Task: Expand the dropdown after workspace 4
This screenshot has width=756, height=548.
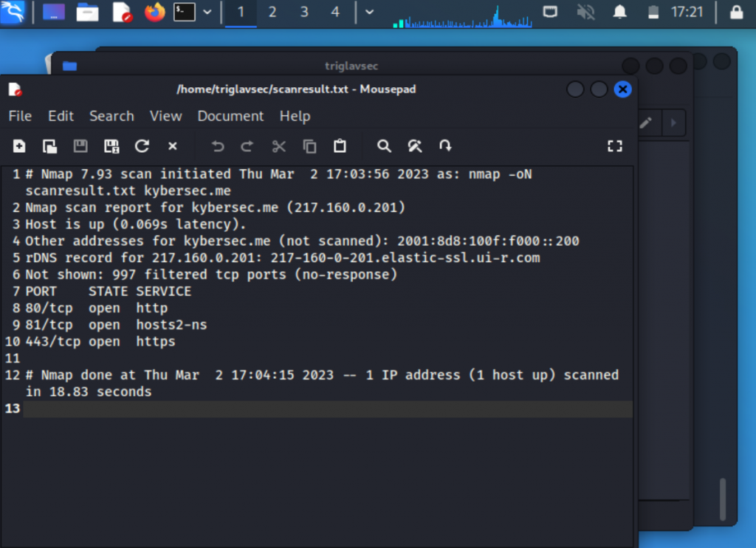Action: (369, 12)
